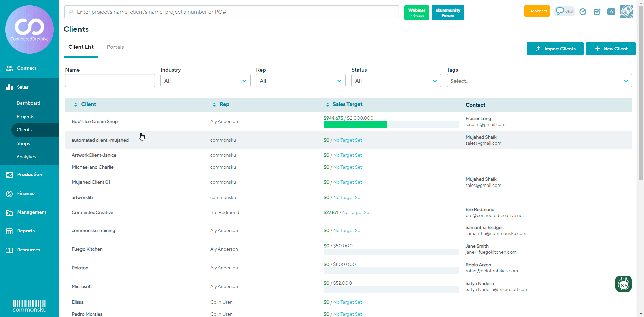This screenshot has height=317, width=644.
Task: Open Import Clients
Action: click(x=555, y=49)
